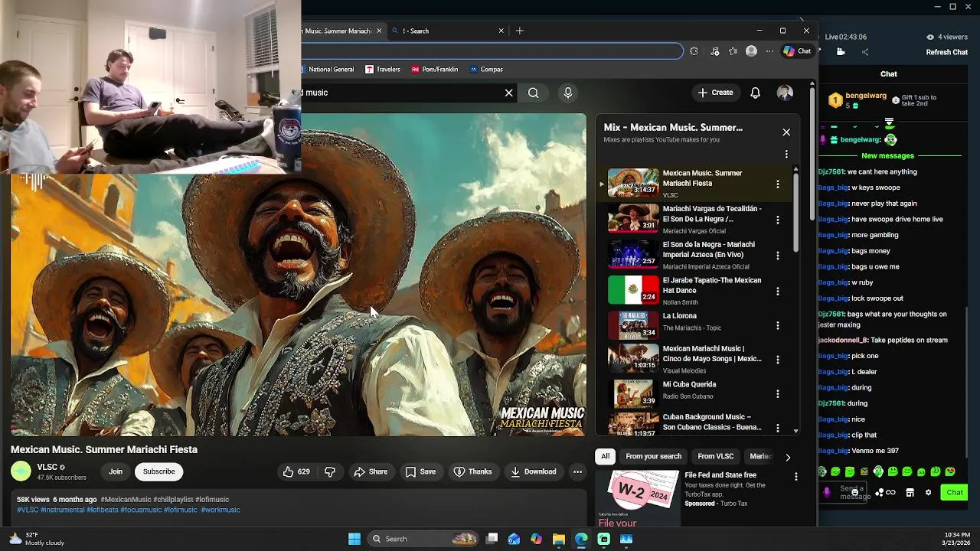Click the share icon in the stream panel
Image resolution: width=980 pixels, height=551 pixels.
click(865, 52)
